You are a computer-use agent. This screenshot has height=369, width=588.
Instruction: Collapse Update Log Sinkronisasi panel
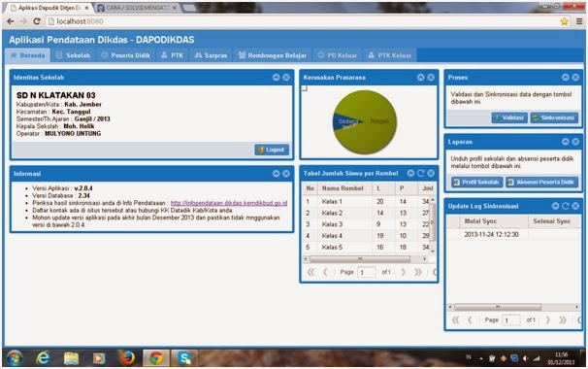(x=555, y=206)
